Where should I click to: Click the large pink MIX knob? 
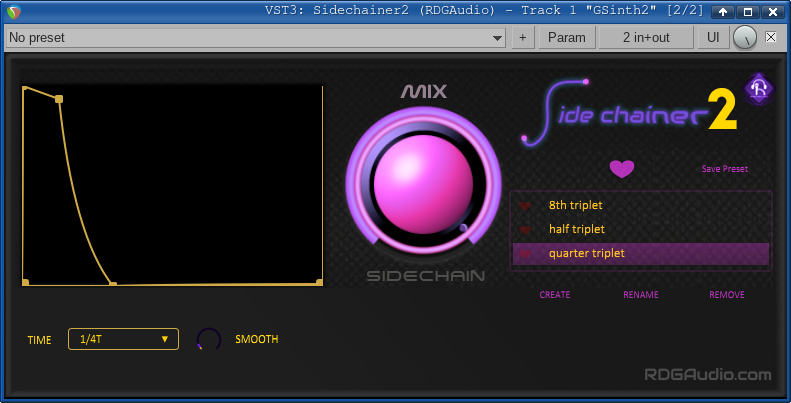(x=423, y=184)
